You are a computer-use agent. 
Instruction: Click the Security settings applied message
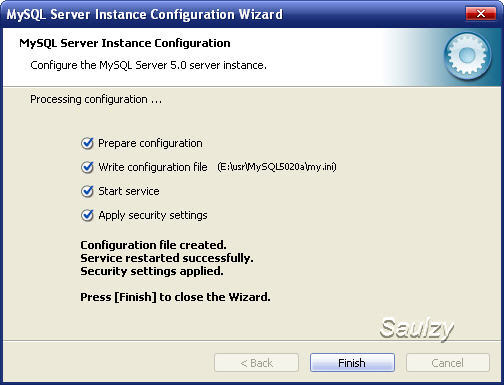click(152, 271)
